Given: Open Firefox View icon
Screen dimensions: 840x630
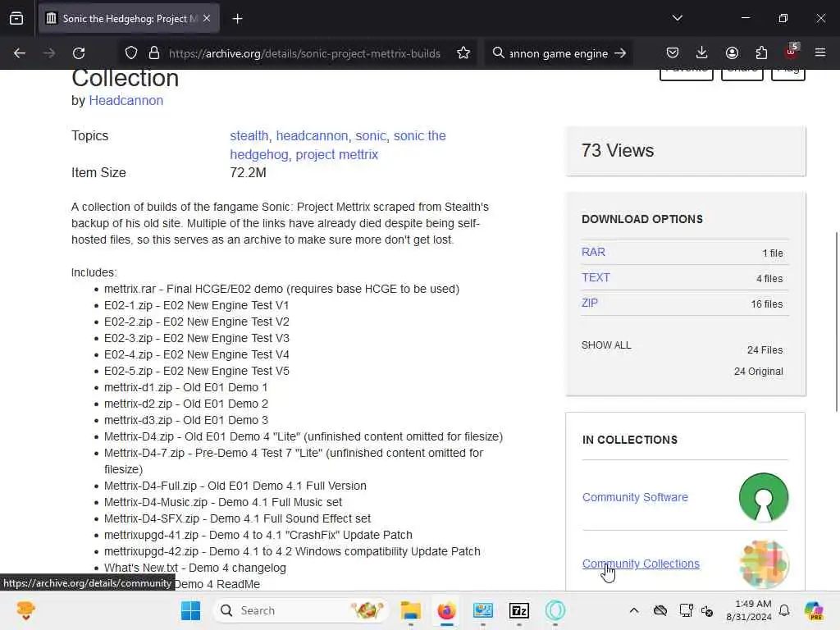Looking at the screenshot, I should pos(16,18).
